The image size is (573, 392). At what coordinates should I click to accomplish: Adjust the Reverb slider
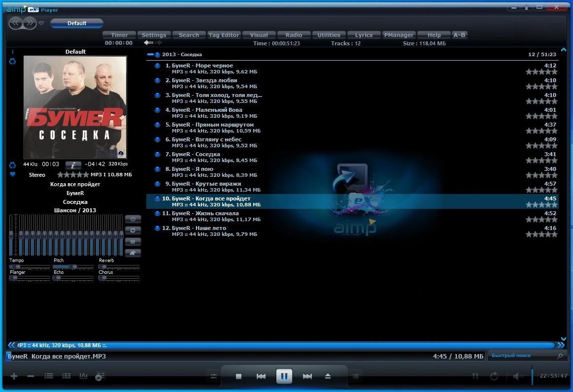(x=119, y=267)
